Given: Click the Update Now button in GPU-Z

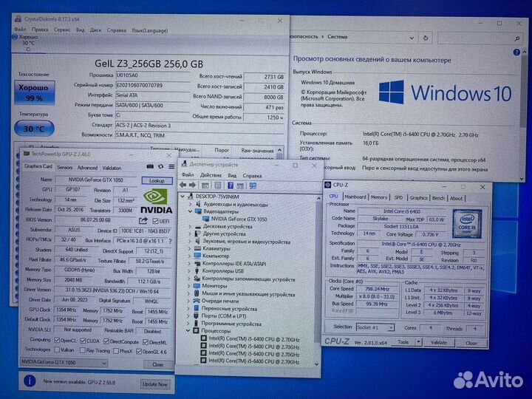Looking at the screenshot, I should (154, 384).
